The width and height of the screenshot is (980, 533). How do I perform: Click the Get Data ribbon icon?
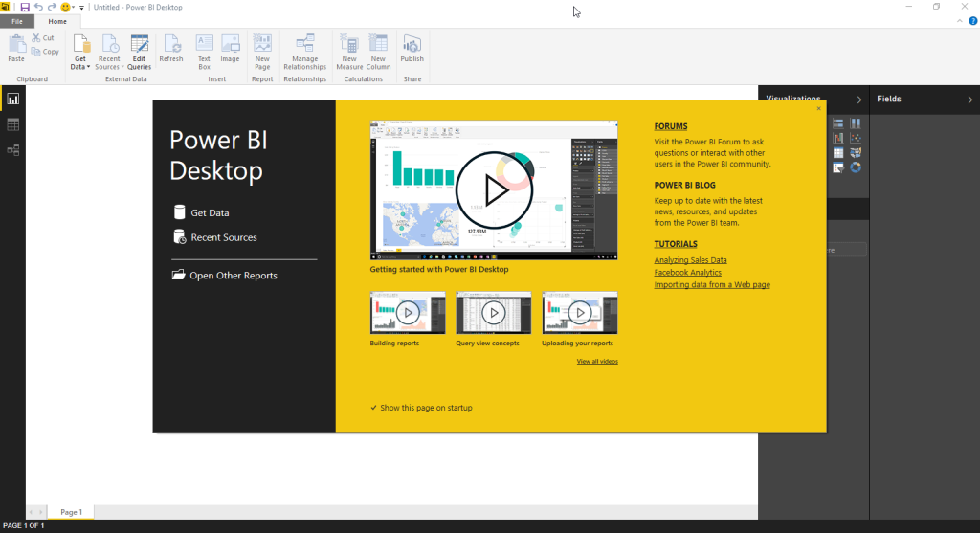[x=81, y=44]
